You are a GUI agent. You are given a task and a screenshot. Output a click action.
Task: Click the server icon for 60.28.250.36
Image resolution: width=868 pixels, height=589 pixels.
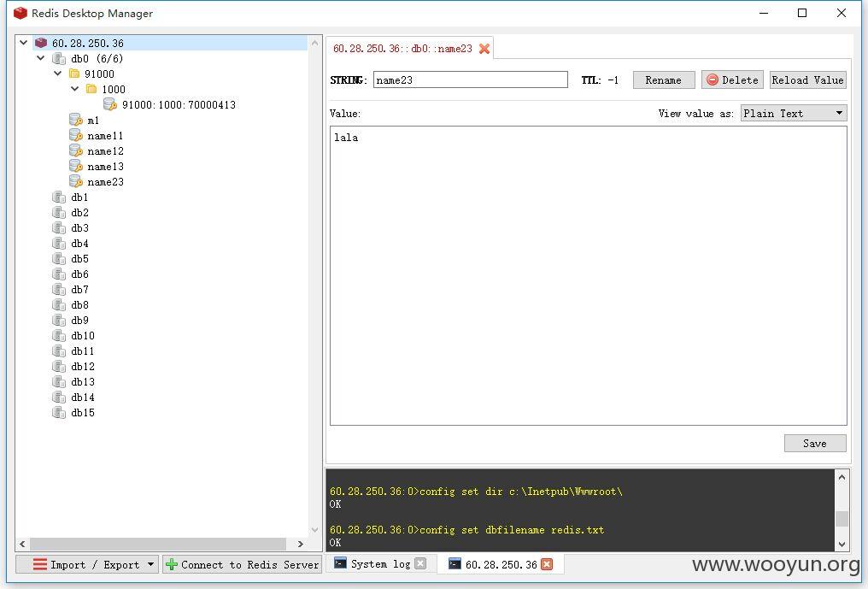[x=40, y=43]
